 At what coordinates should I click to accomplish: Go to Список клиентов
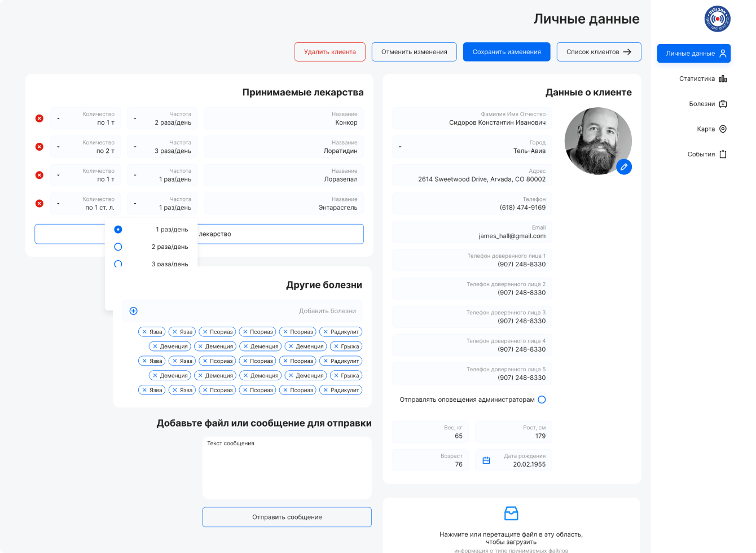tap(599, 52)
